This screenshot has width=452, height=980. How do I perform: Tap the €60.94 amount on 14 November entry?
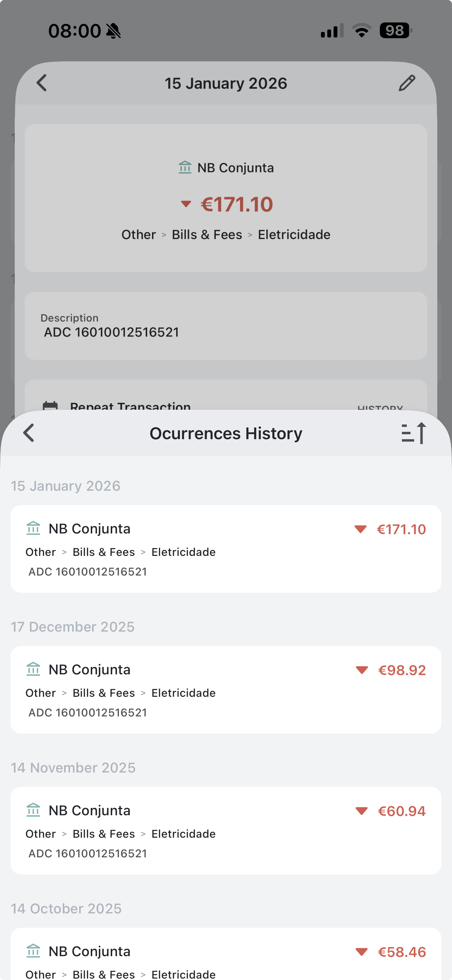pos(402,810)
